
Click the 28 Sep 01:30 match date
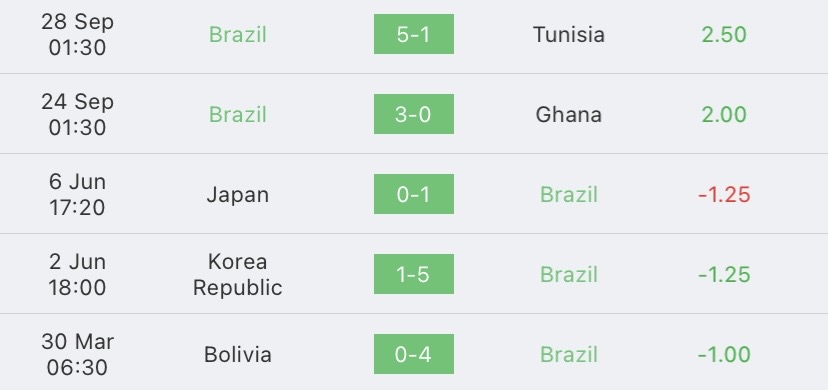pyautogui.click(x=78, y=35)
